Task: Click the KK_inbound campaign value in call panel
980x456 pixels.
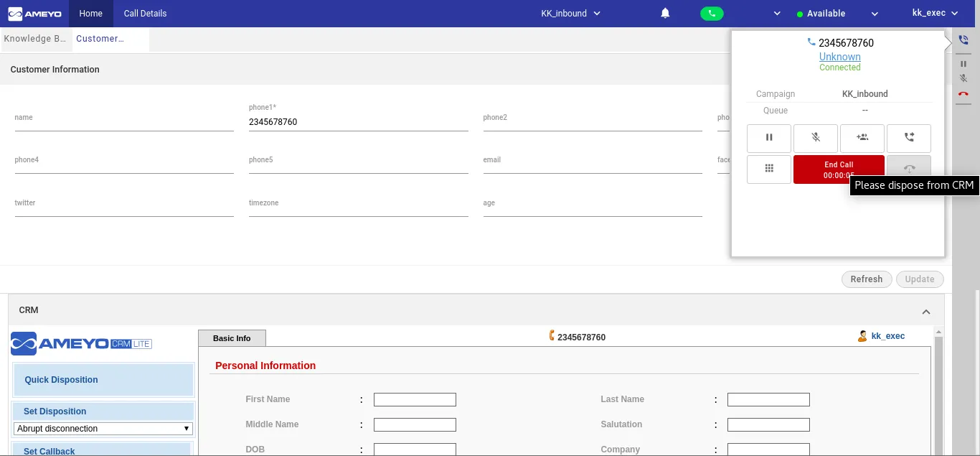Action: pos(865,94)
